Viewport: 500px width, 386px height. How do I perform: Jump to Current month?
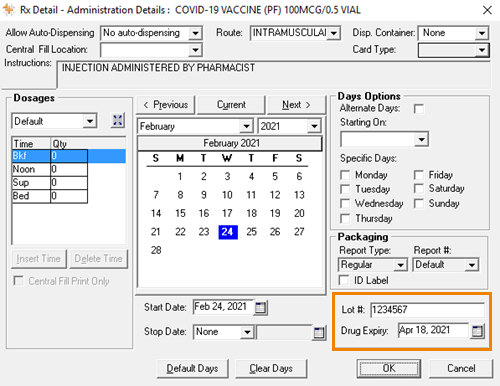[231, 105]
